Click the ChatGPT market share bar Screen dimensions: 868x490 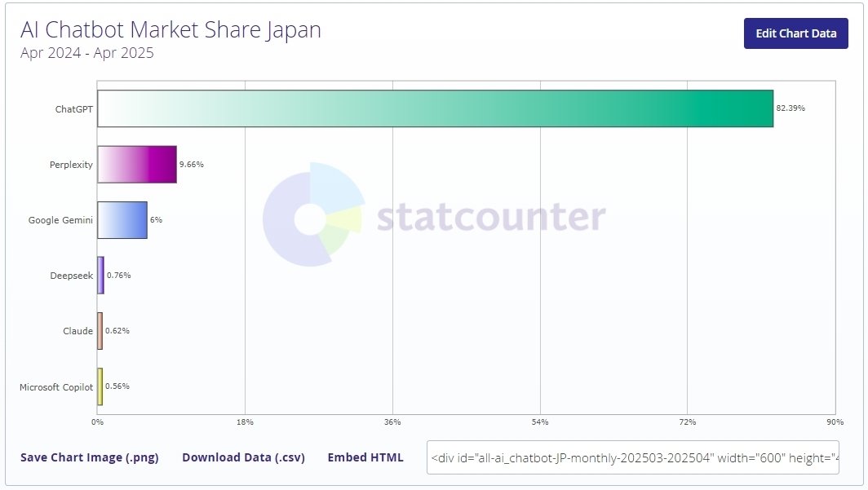pyautogui.click(x=432, y=108)
